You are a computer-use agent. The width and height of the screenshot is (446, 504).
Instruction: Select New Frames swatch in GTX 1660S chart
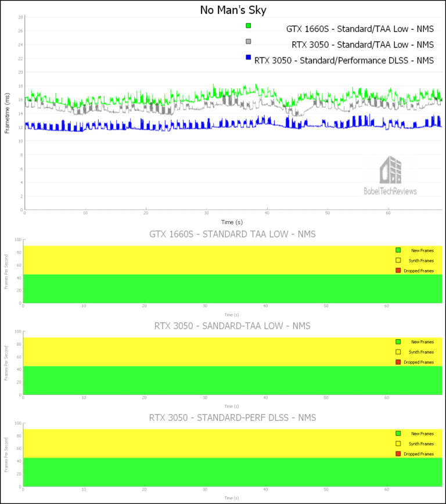click(398, 250)
